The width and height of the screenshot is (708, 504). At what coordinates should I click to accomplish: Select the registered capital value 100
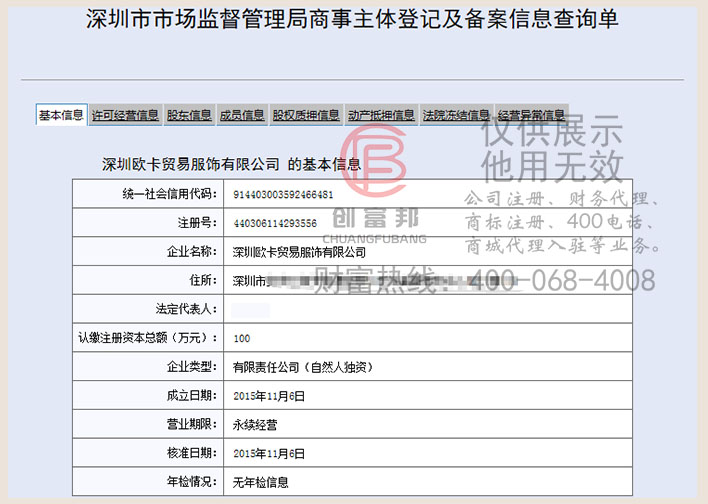pyautogui.click(x=242, y=338)
